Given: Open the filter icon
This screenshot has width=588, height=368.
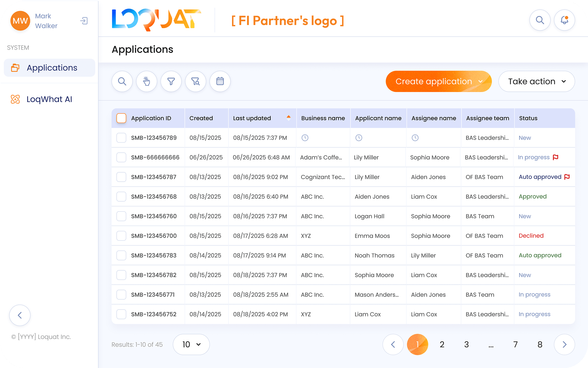Looking at the screenshot, I should click(171, 81).
